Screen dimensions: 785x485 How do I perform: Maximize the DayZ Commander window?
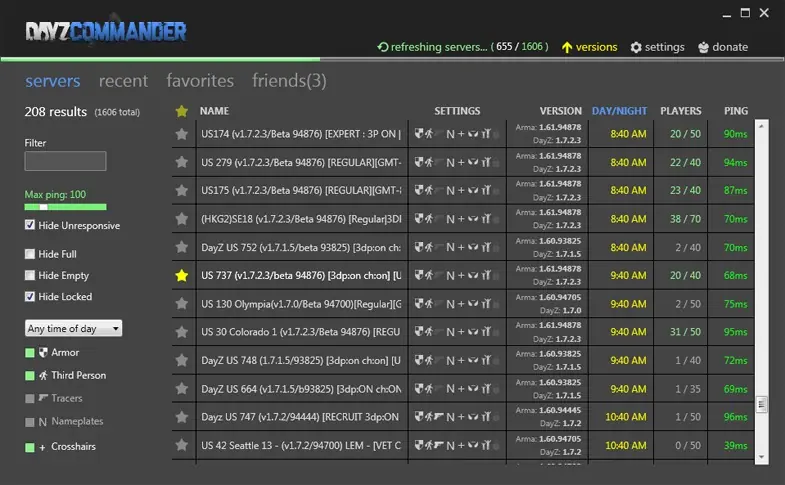tap(745, 13)
